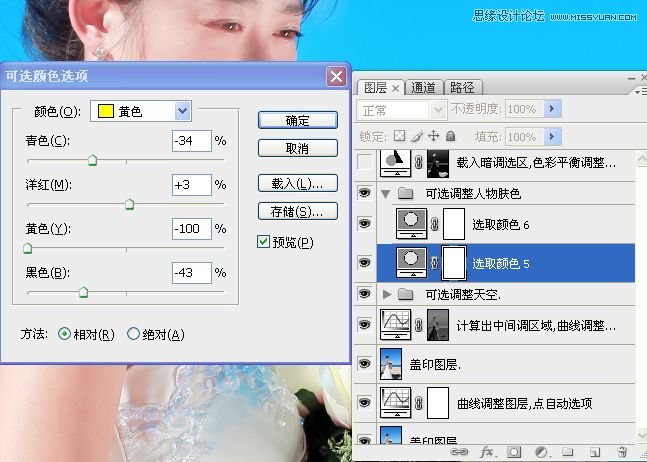The height and width of the screenshot is (462, 647).
Task: Open the layers panel options menu icon
Action: click(641, 91)
